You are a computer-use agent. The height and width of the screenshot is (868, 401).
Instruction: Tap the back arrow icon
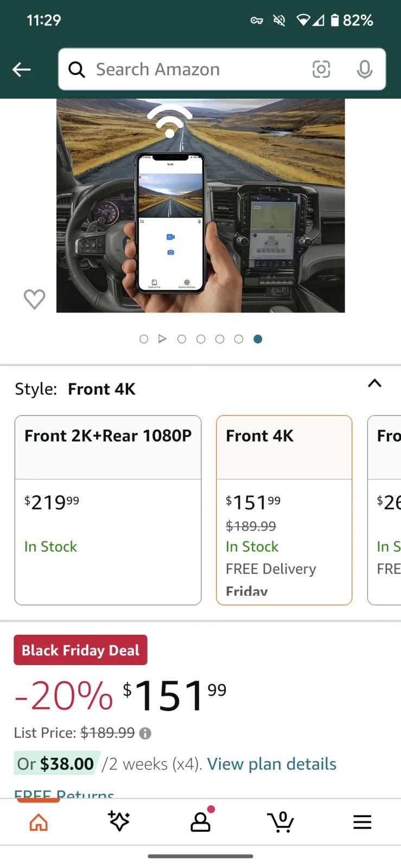22,69
